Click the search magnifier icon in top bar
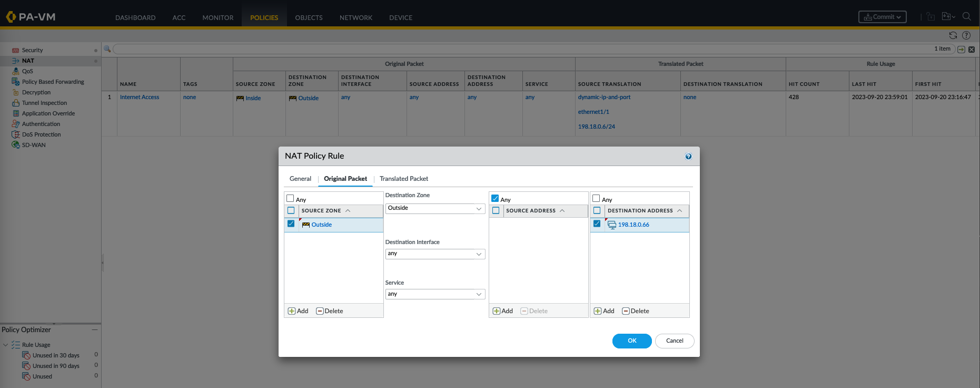Screen dimensions: 980x388 966,17
